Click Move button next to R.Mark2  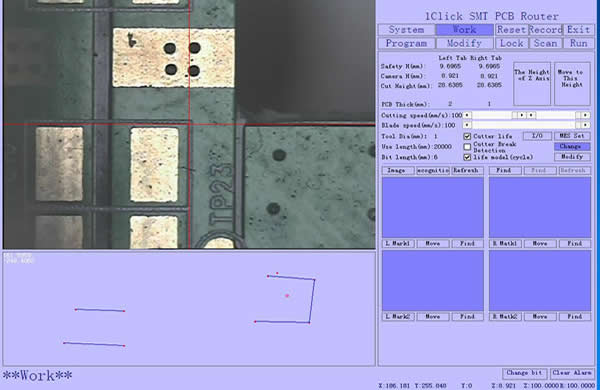click(540, 317)
